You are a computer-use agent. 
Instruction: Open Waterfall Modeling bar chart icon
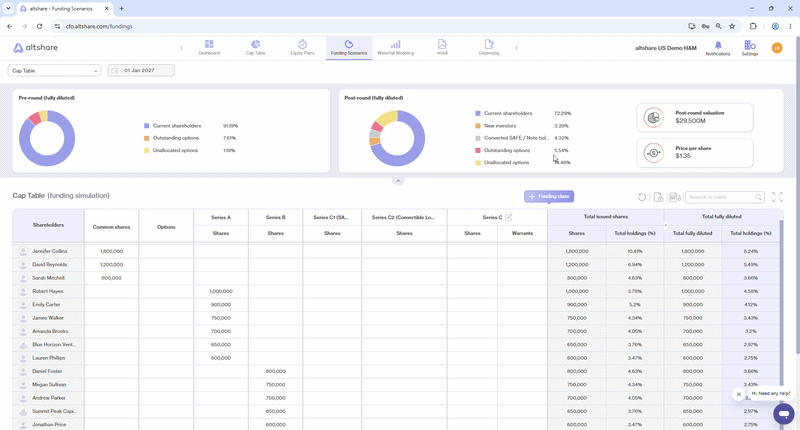[395, 44]
